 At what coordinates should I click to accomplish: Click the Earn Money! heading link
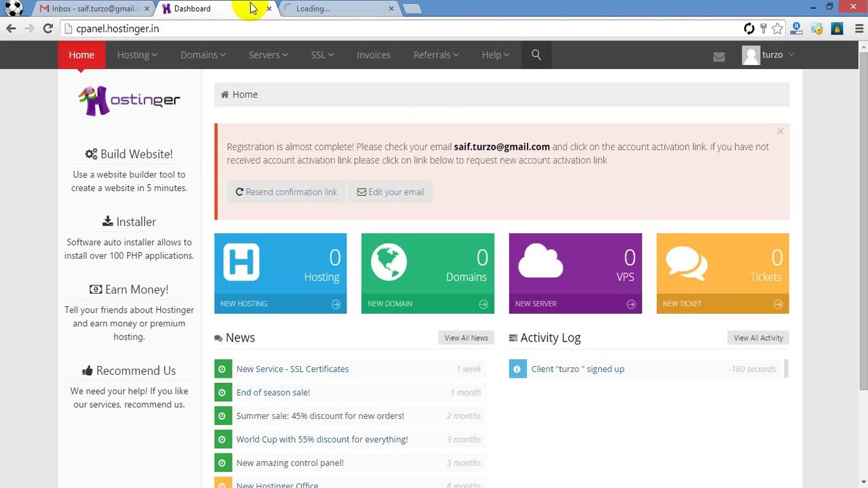(x=136, y=289)
